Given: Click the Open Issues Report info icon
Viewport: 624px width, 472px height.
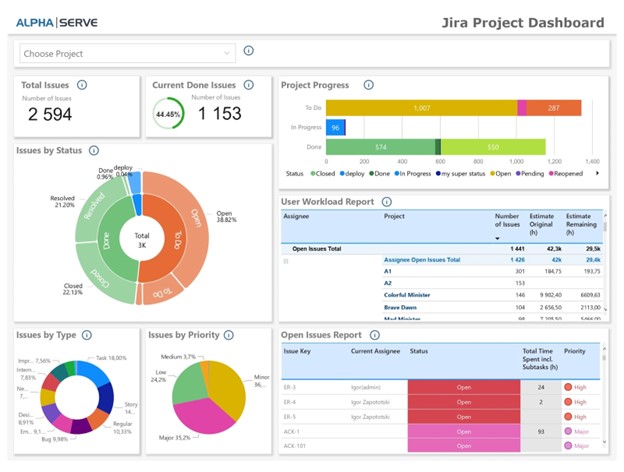Looking at the screenshot, I should pyautogui.click(x=374, y=335).
